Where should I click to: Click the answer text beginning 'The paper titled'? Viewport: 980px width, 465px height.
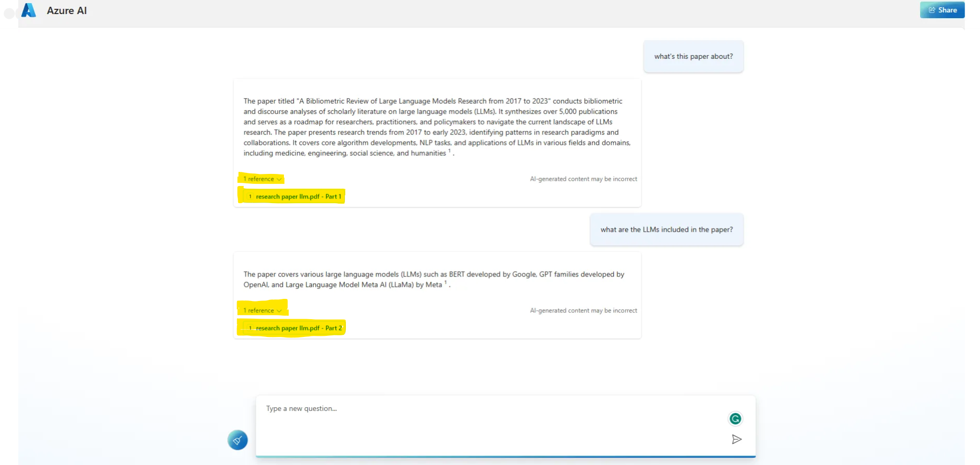pyautogui.click(x=437, y=127)
